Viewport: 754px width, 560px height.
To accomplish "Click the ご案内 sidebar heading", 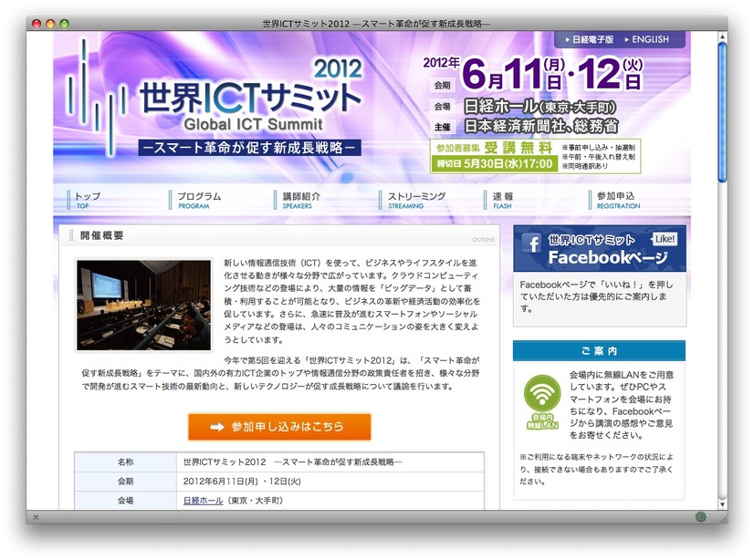I will click(599, 351).
